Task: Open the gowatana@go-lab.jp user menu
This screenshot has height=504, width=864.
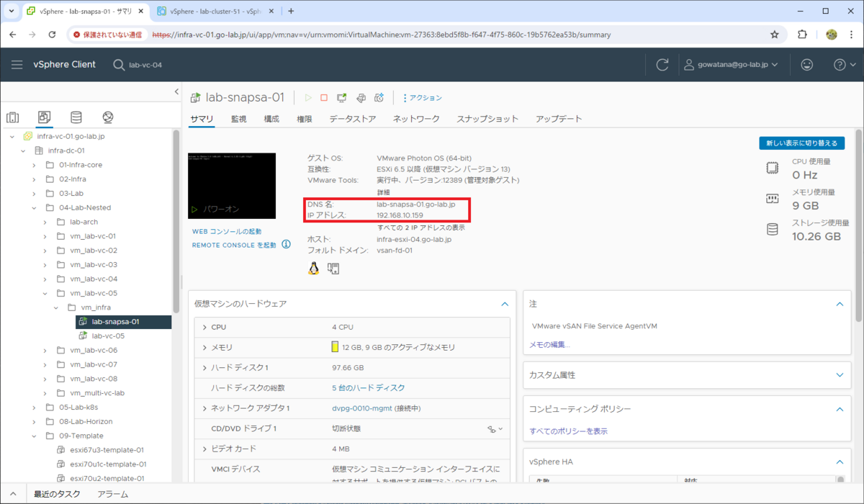Action: [x=731, y=65]
